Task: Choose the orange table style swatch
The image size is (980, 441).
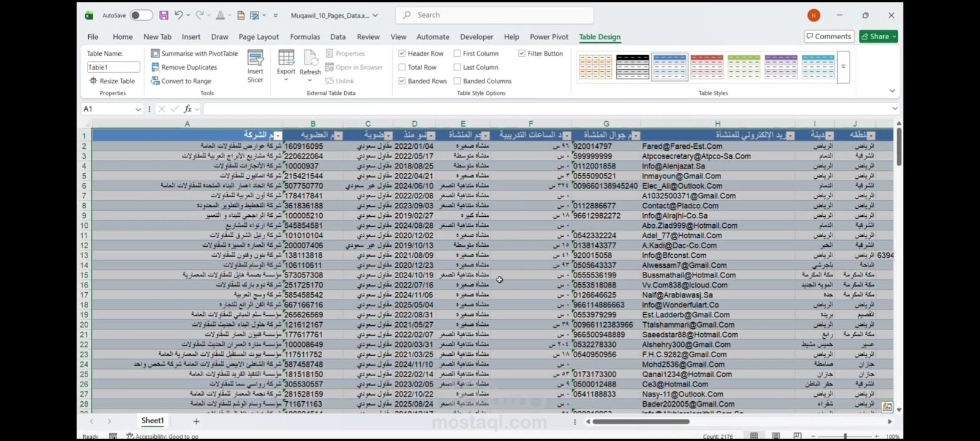Action: click(595, 67)
